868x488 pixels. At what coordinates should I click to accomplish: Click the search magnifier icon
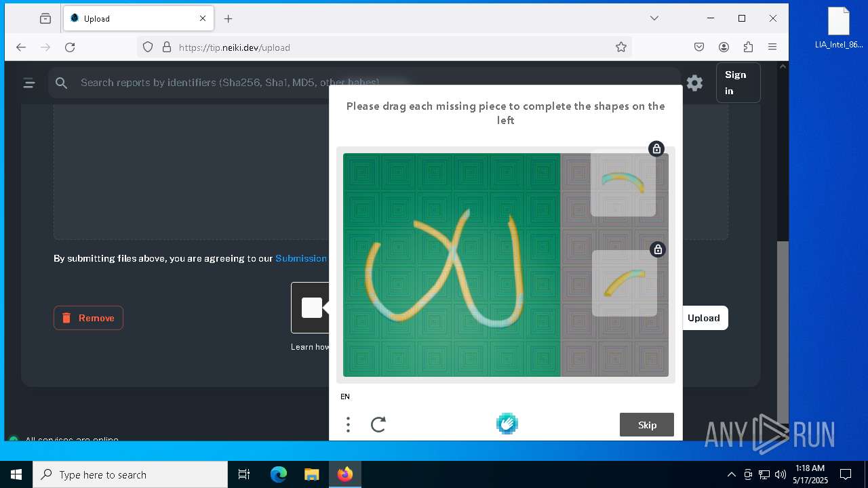coord(62,83)
